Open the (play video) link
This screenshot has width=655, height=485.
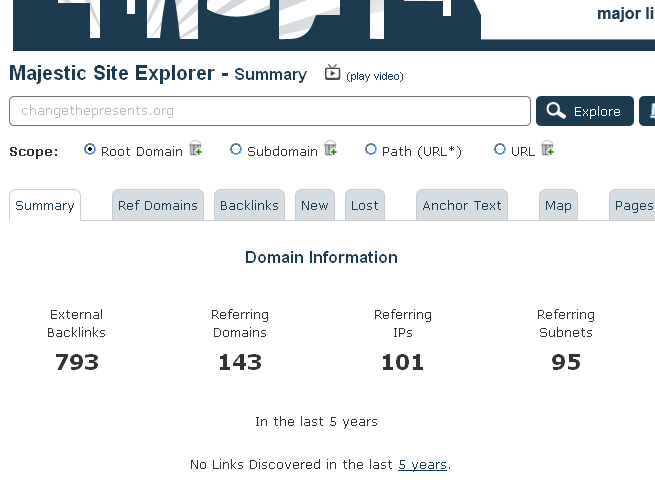[x=375, y=76]
